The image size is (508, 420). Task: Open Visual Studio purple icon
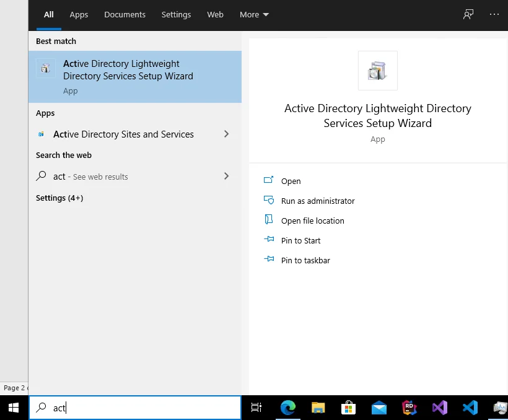(x=439, y=408)
